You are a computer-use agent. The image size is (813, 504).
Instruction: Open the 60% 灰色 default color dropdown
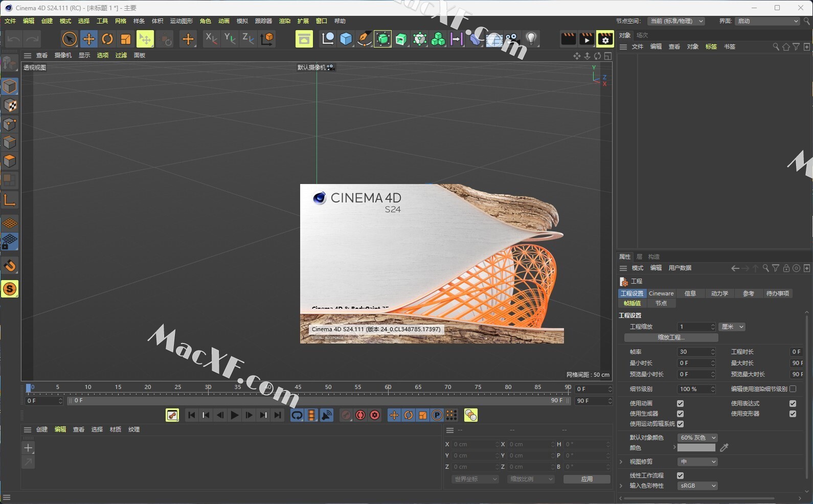tap(697, 438)
